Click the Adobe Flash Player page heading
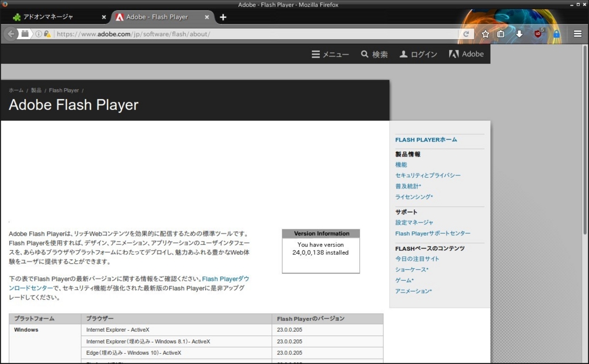Screen dimensions: 589x364 74,105
